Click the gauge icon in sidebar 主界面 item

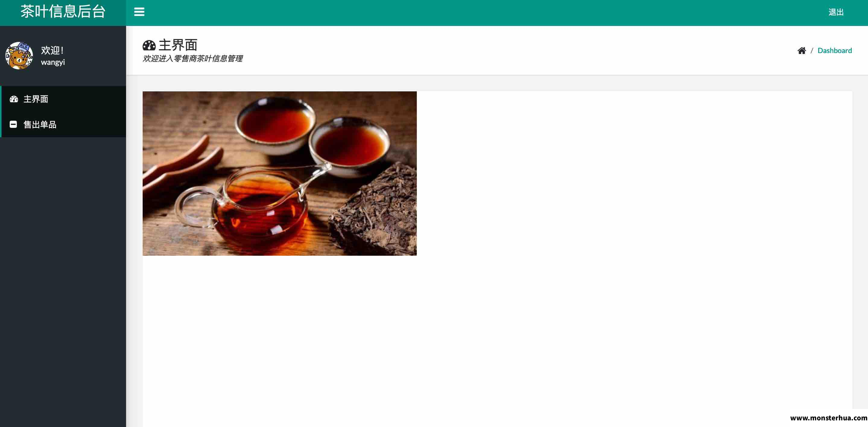[14, 99]
